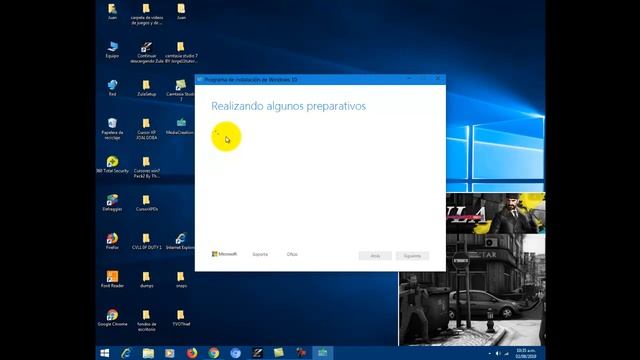Open the Cursor XP folder icon
The width and height of the screenshot is (640, 360).
(147, 129)
